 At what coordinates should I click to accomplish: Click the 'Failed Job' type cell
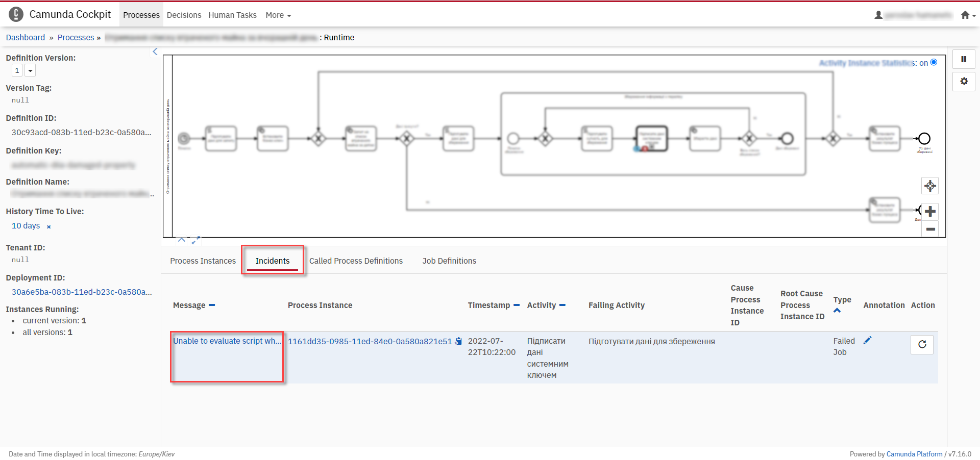(x=844, y=346)
